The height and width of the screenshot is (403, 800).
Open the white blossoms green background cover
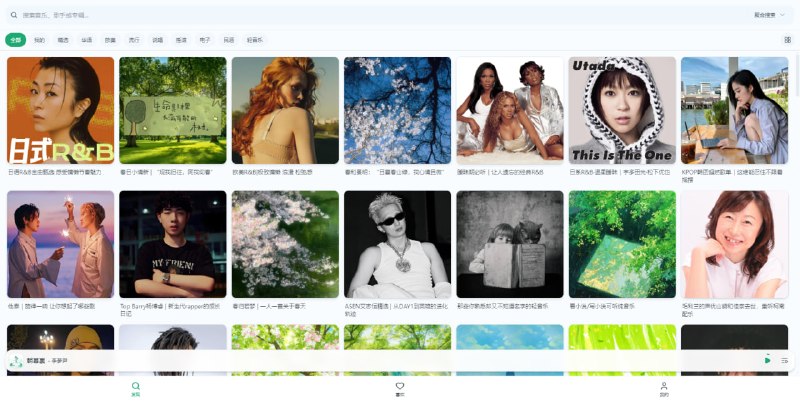[285, 244]
